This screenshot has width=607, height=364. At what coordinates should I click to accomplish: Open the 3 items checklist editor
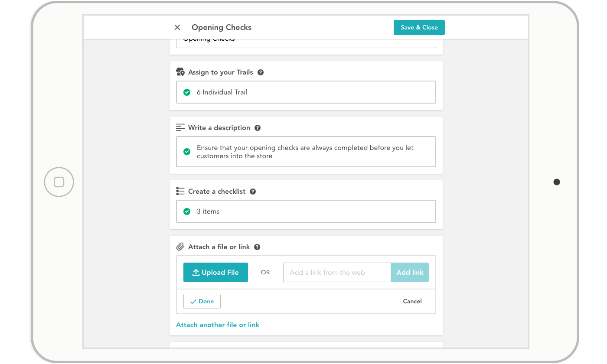pos(306,211)
